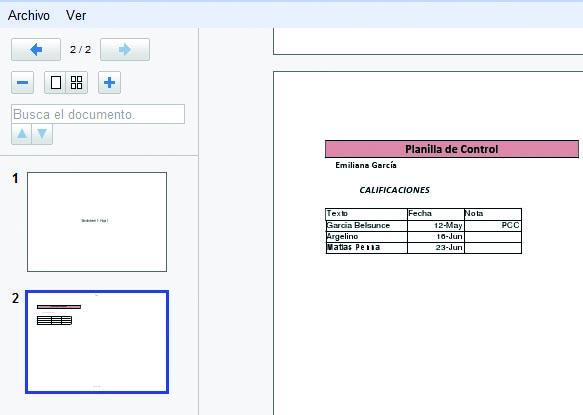Image resolution: width=583 pixels, height=415 pixels.
Task: Click the Garcia Belsunce table cell
Action: pos(367,225)
